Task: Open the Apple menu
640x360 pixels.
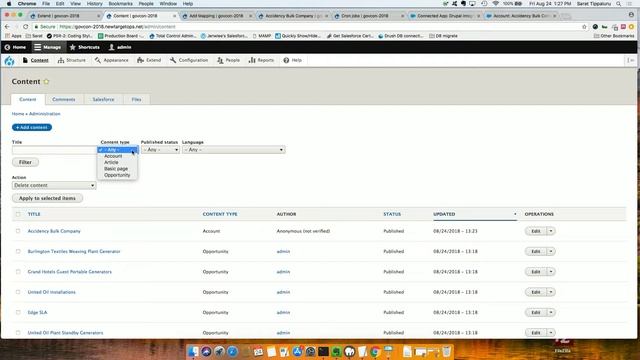Action: click(9, 4)
